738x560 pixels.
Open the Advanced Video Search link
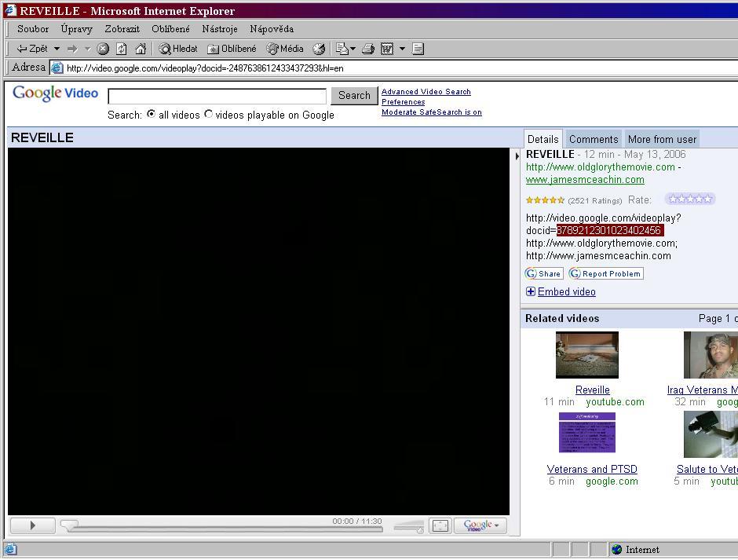pyautogui.click(x=426, y=92)
